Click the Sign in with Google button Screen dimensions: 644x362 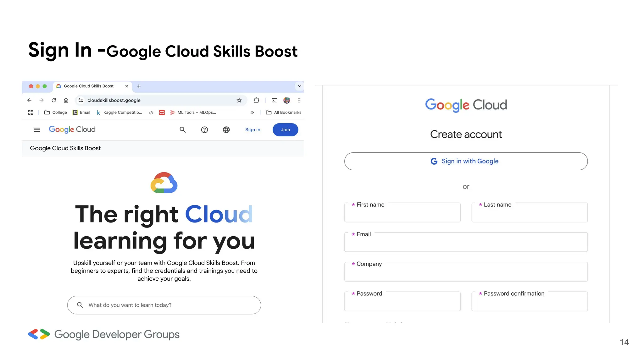coord(466,161)
